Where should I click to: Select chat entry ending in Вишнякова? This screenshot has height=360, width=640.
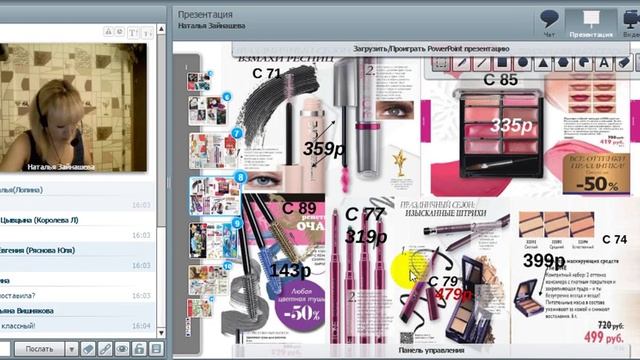27,311
